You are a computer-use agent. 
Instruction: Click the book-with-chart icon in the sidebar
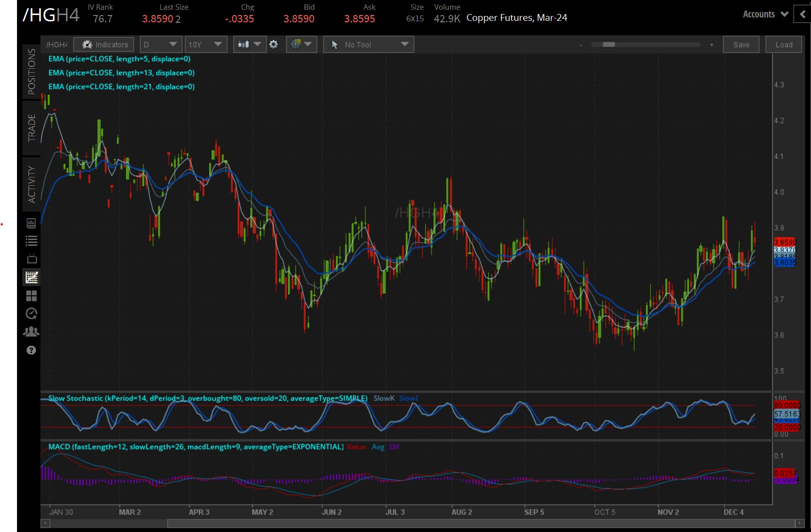(x=32, y=223)
